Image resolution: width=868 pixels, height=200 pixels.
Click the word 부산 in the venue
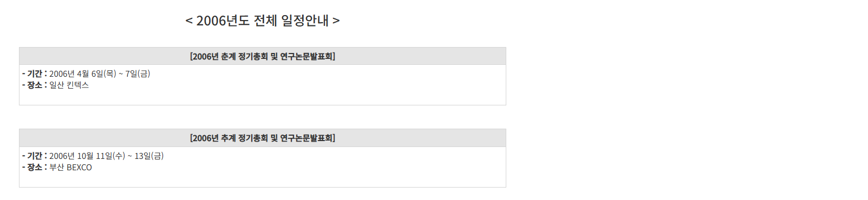tap(56, 167)
